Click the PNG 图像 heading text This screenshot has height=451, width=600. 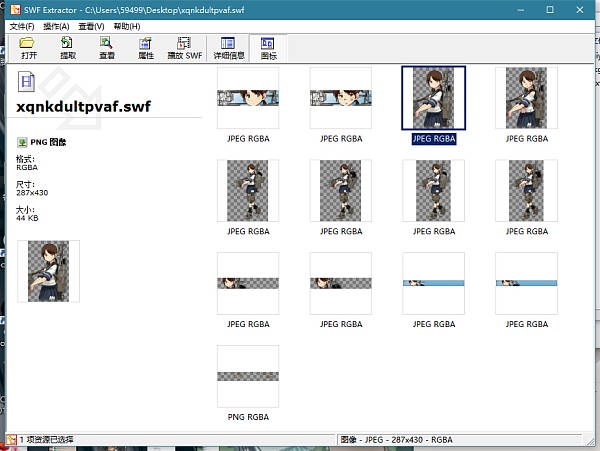pos(48,142)
